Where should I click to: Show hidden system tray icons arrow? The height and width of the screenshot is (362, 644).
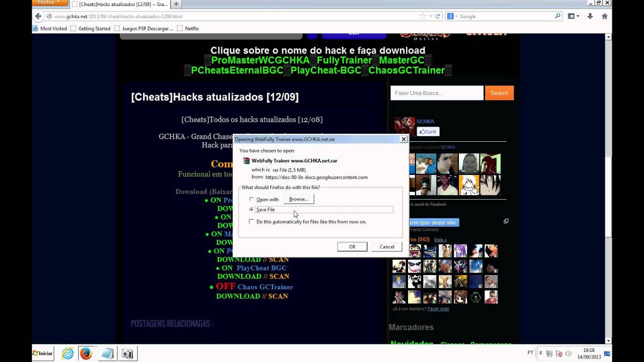pyautogui.click(x=541, y=353)
